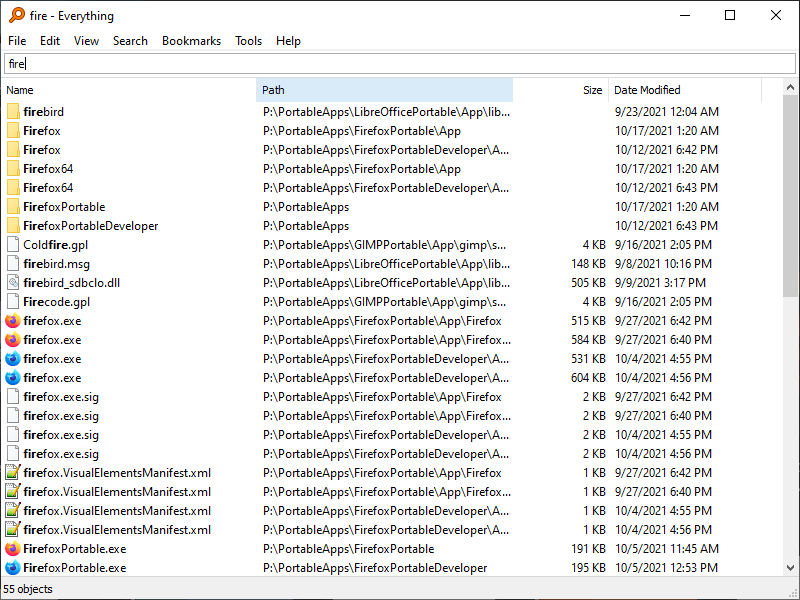Click the Everything magnifier icon in title bar
This screenshot has width=800, height=600.
(17, 15)
